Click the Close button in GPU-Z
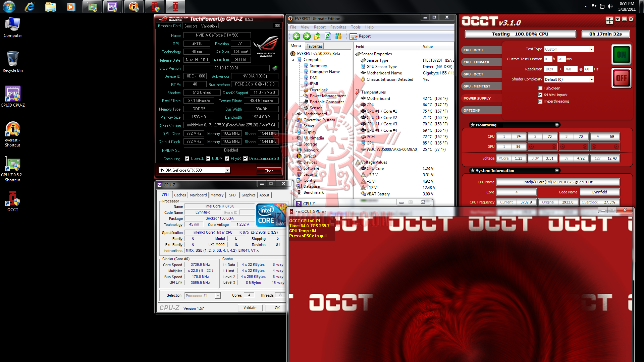 [x=269, y=171]
